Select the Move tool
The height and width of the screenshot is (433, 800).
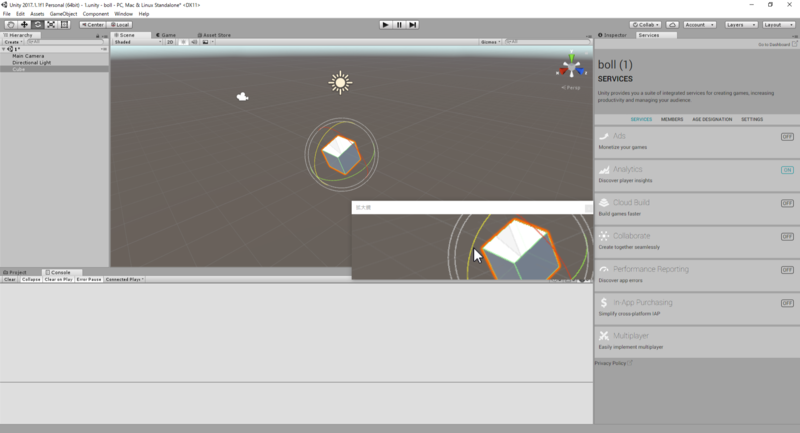pyautogui.click(x=24, y=24)
